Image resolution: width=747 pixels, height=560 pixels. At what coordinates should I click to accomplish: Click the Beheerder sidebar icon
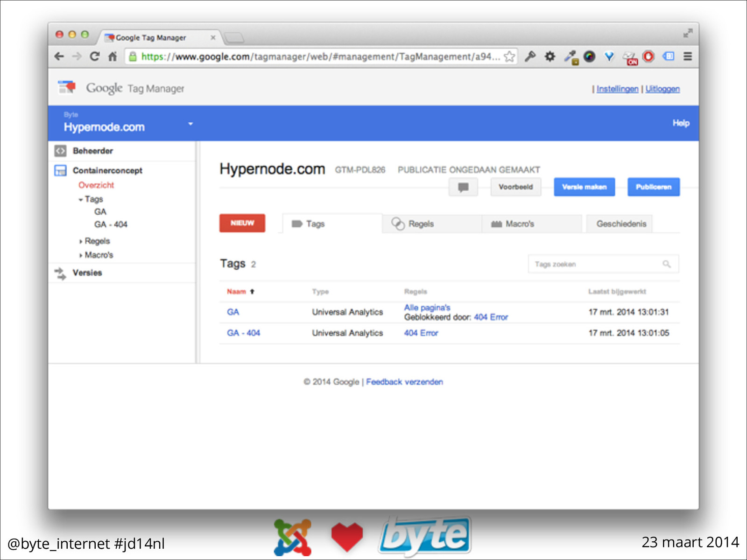point(60,151)
